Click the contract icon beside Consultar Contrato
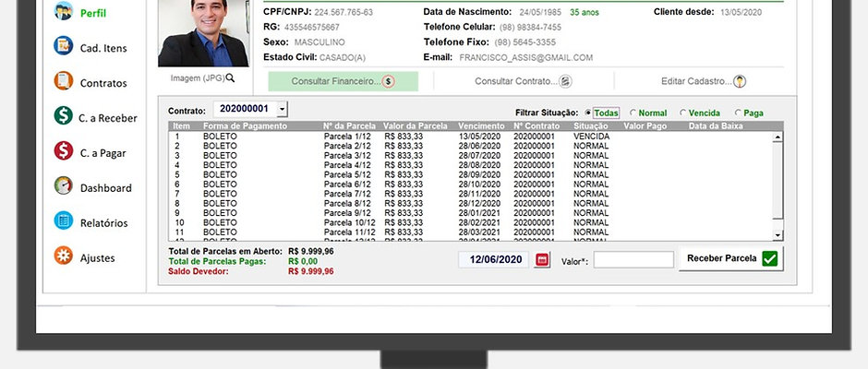Viewport: 868px width, 369px height. click(x=565, y=82)
